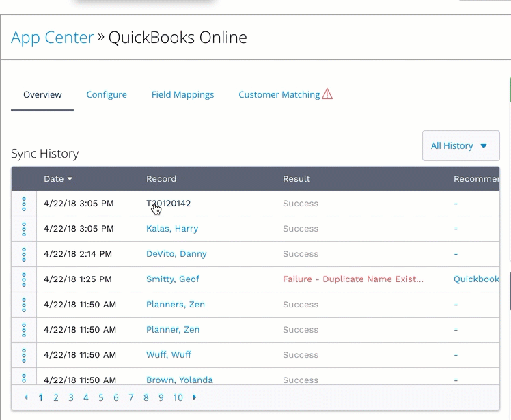This screenshot has height=420, width=511.
Task: Open row menu for DeVito, Danny
Action: point(24,255)
